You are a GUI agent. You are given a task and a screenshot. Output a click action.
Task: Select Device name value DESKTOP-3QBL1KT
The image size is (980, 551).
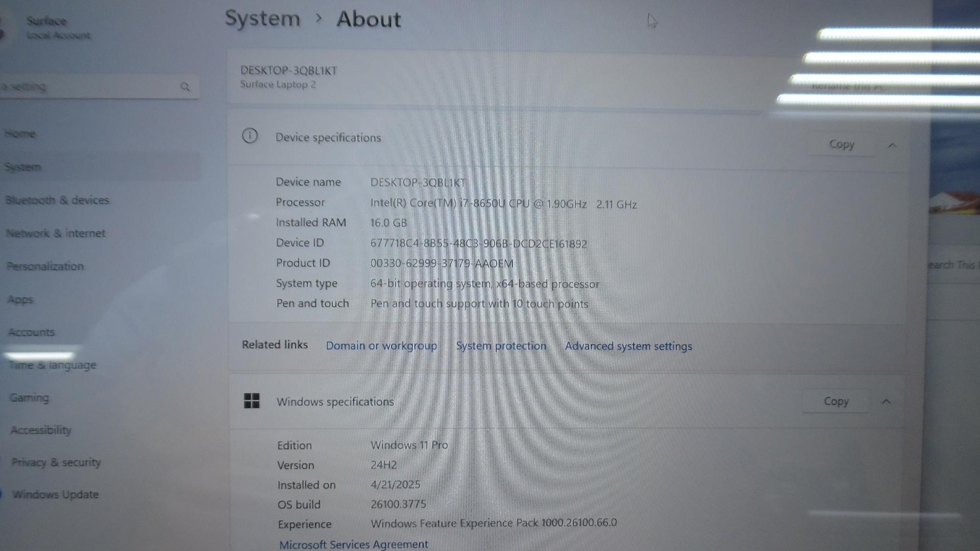(418, 182)
